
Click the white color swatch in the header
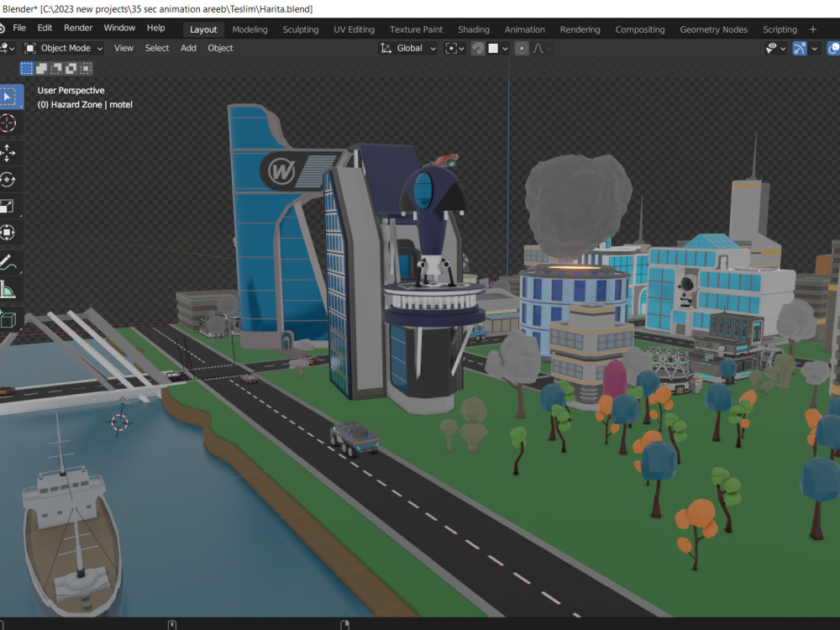tap(494, 48)
